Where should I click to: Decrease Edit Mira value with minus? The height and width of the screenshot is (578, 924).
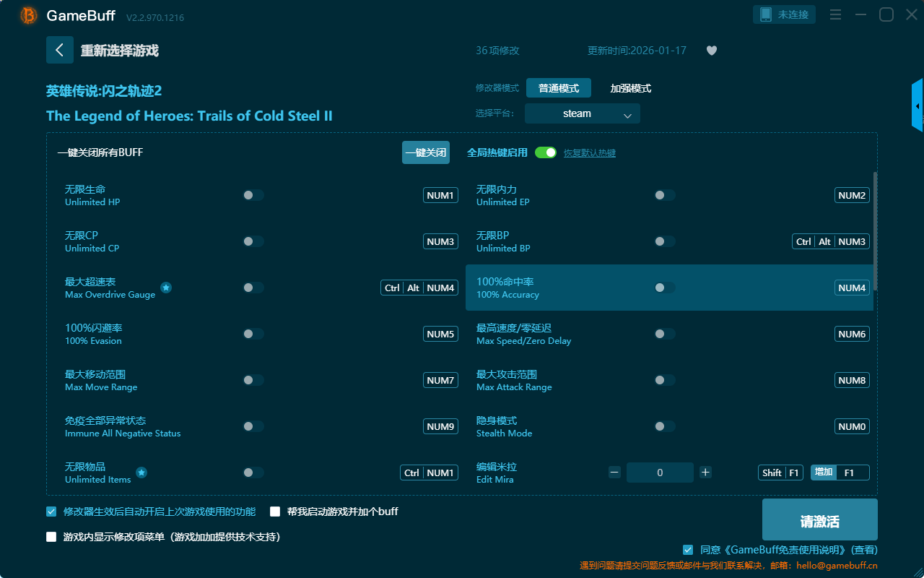[x=614, y=473]
